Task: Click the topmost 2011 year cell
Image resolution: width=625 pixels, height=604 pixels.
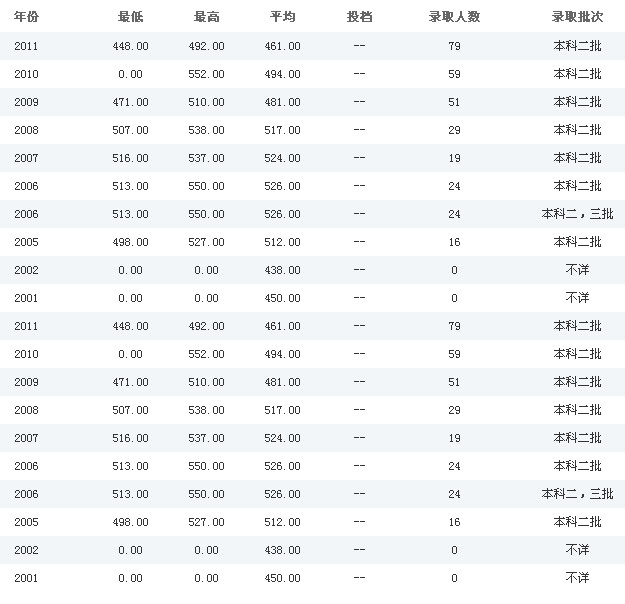Action: (26, 46)
